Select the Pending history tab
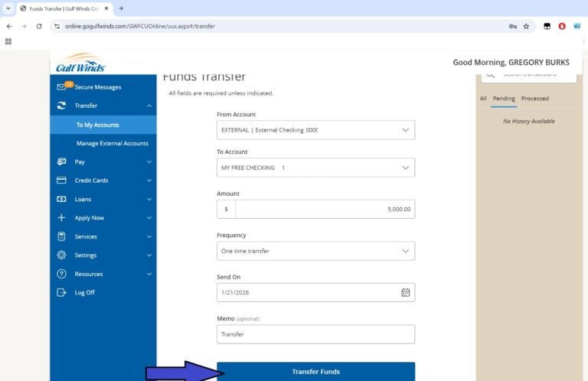The image size is (588, 381). pyautogui.click(x=504, y=99)
